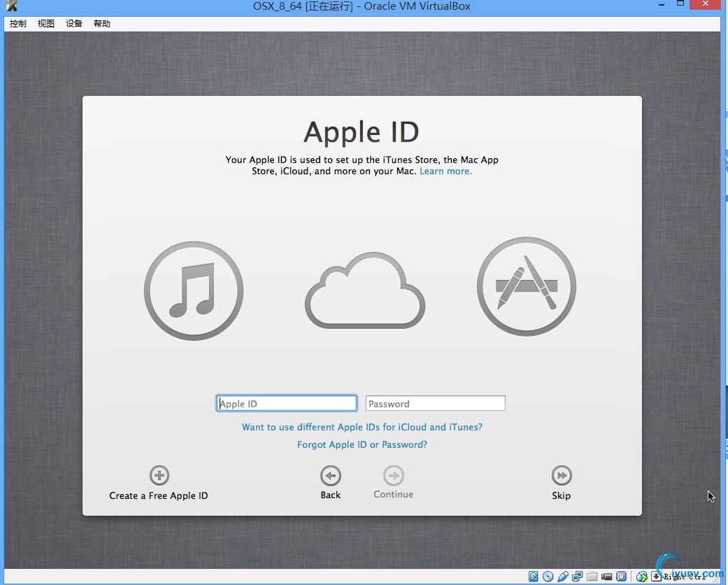Click the USB device status bar icon
This screenshot has width=728, height=585.
[x=563, y=577]
